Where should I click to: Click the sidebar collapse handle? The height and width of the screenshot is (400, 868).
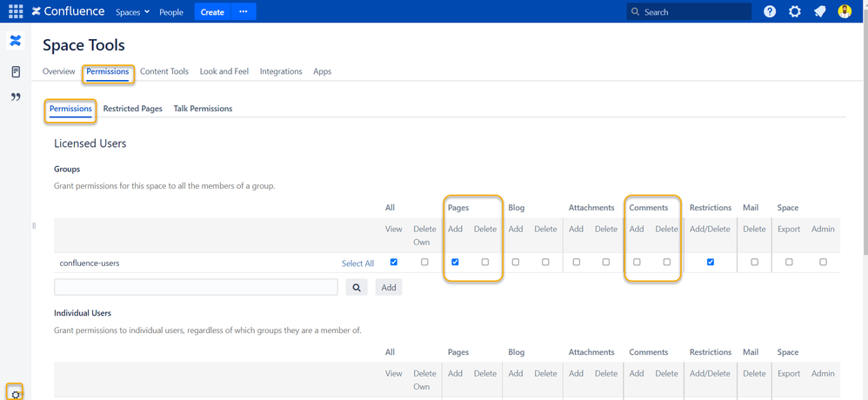tap(34, 225)
